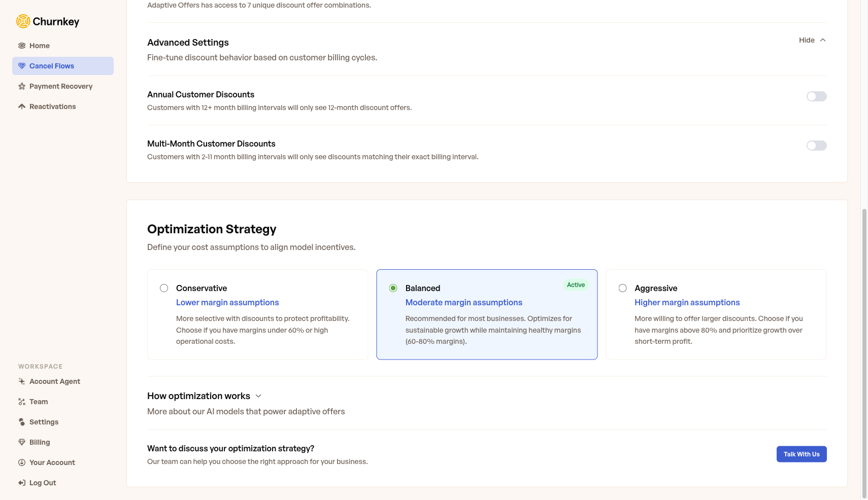This screenshot has width=868, height=500.
Task: Click the Team sidebar icon
Action: [x=22, y=402]
